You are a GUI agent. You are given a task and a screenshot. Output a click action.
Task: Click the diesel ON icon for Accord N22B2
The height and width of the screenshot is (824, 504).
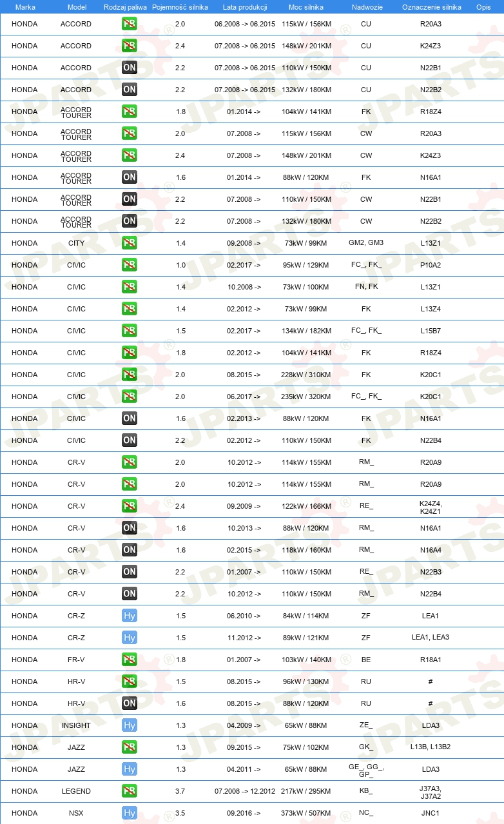(130, 90)
